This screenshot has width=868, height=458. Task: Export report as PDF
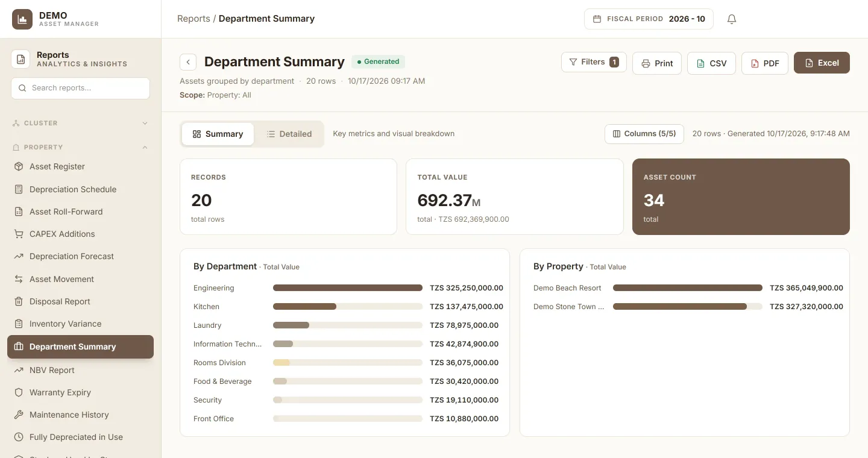tap(765, 63)
